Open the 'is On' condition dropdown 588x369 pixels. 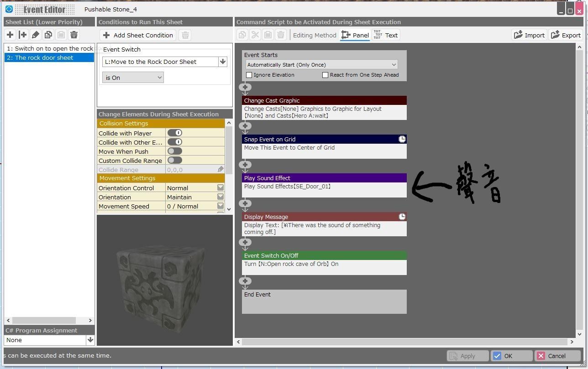coord(133,78)
